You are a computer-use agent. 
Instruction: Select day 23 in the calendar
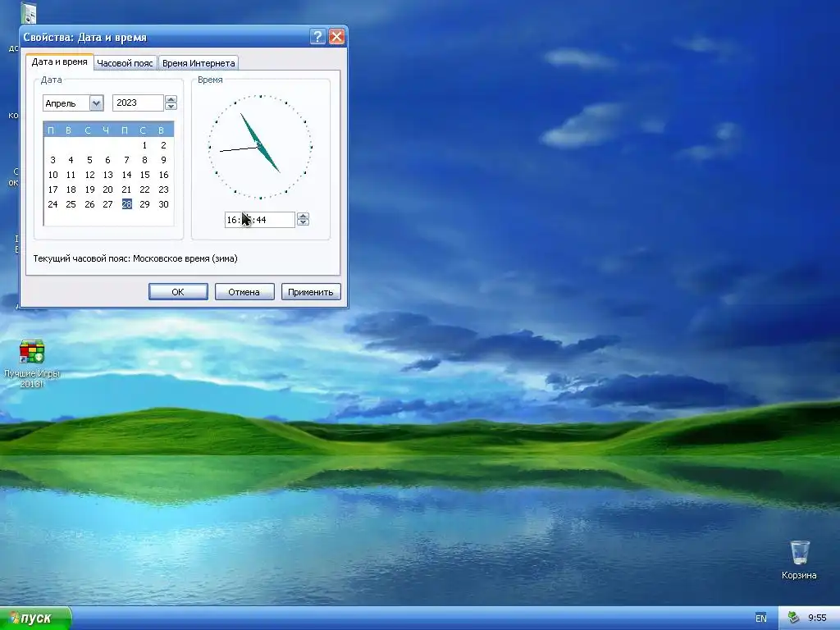tap(163, 189)
